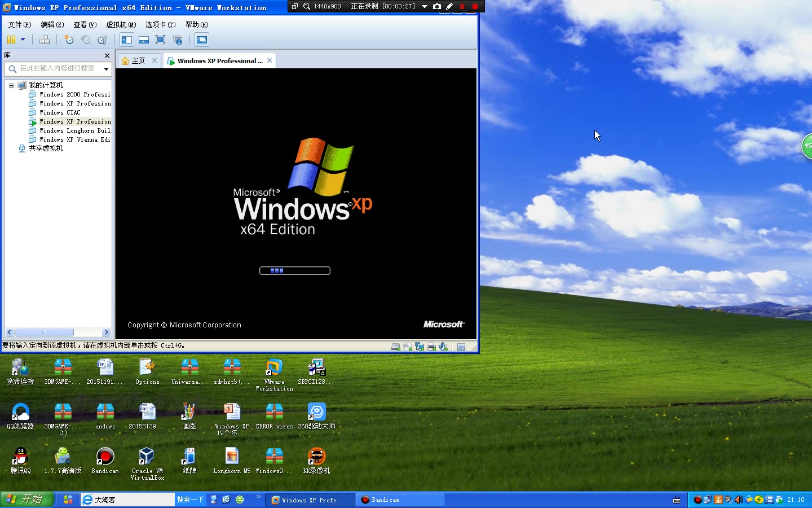This screenshot has height=508, width=812.
Task: Click the printer device status icon
Action: click(431, 347)
